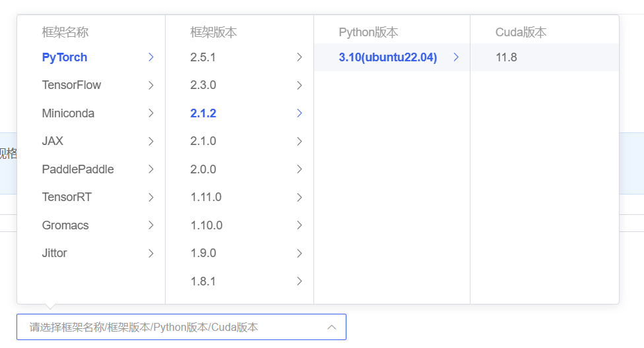Expand the version 2.1.0 chevron

coord(300,141)
